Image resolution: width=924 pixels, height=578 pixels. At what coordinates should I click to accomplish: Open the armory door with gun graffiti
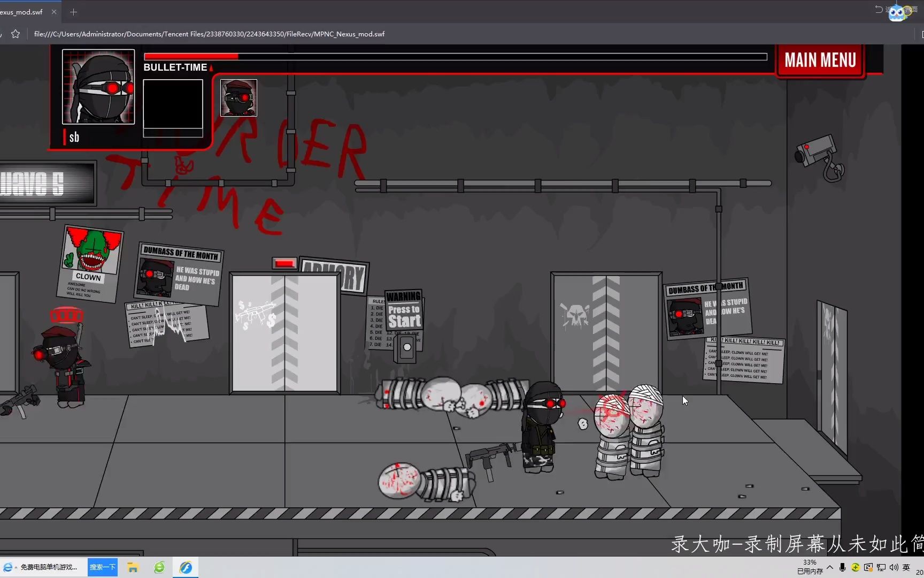coord(285,333)
